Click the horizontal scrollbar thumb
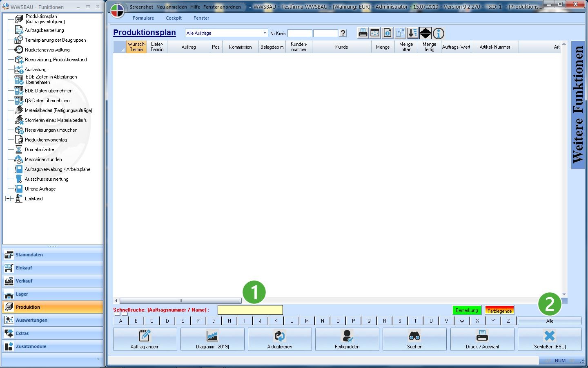Viewport: 588px width, 368px height. click(x=180, y=301)
